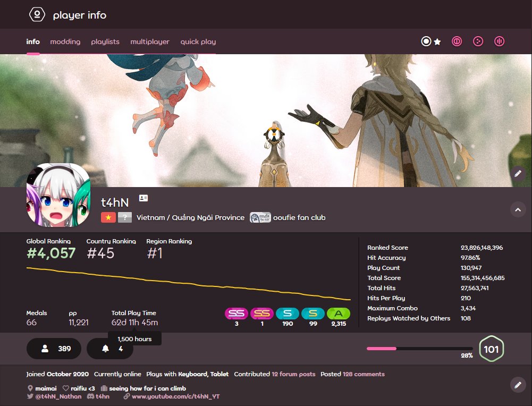Click the website link chain icon
This screenshot has height=406, width=532.
click(126, 396)
